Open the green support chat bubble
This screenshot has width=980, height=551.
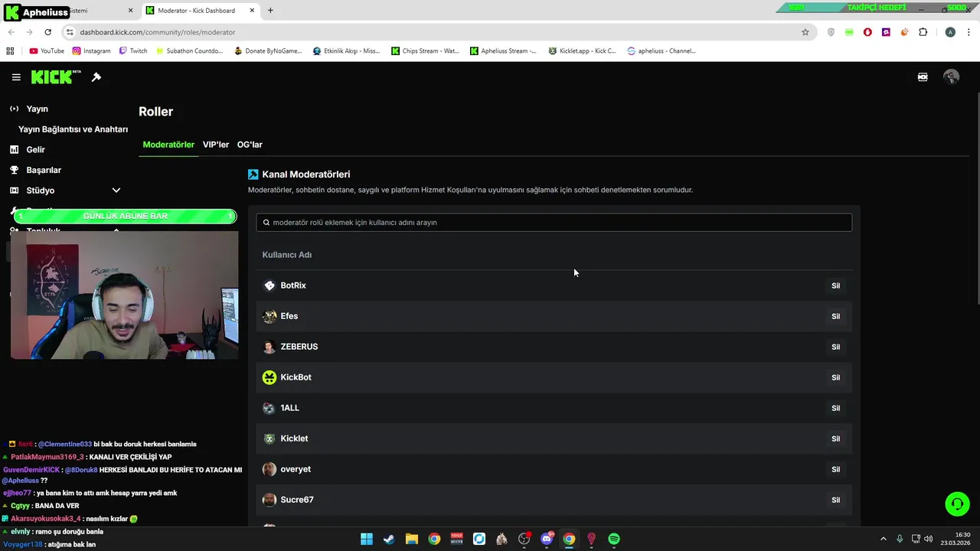957,504
